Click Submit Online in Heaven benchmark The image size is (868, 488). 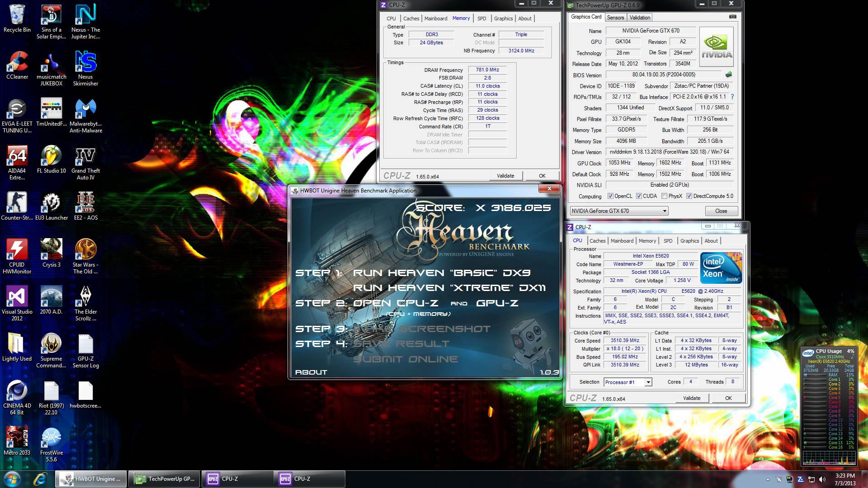[x=406, y=359]
